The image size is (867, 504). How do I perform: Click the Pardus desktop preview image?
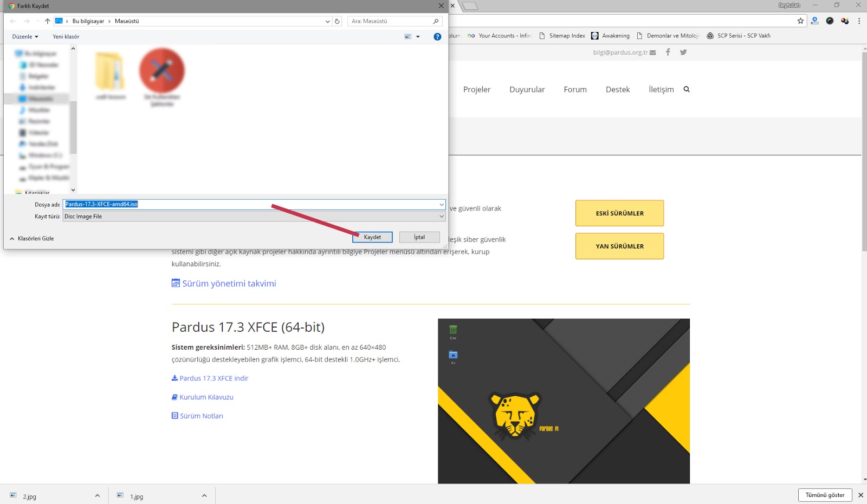pyautogui.click(x=564, y=401)
